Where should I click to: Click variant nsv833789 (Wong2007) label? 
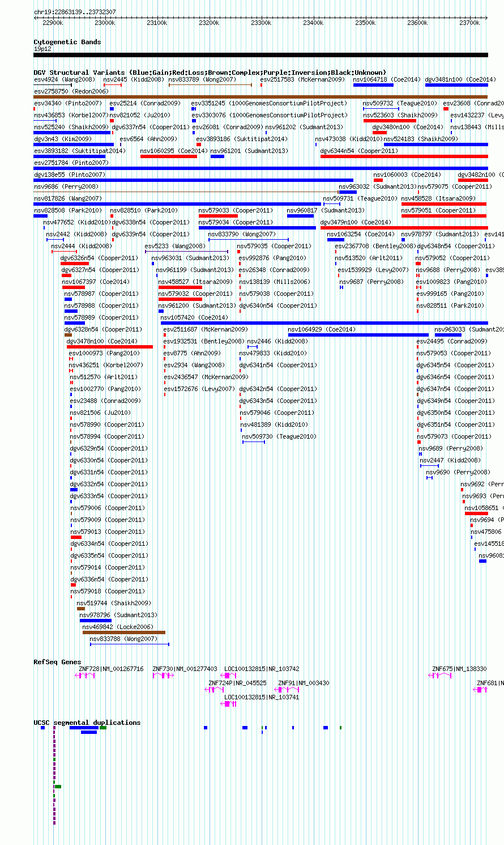click(202, 79)
